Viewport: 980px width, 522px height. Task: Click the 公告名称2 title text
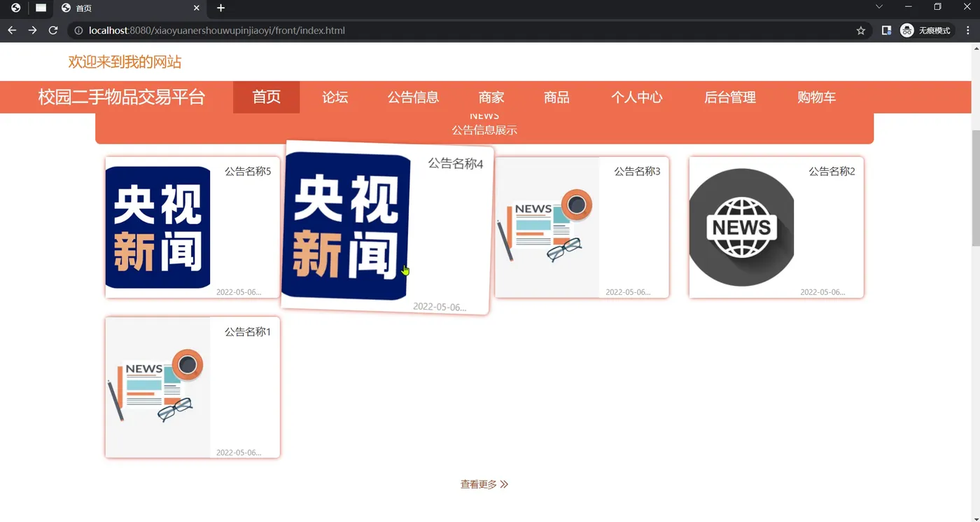(x=832, y=171)
